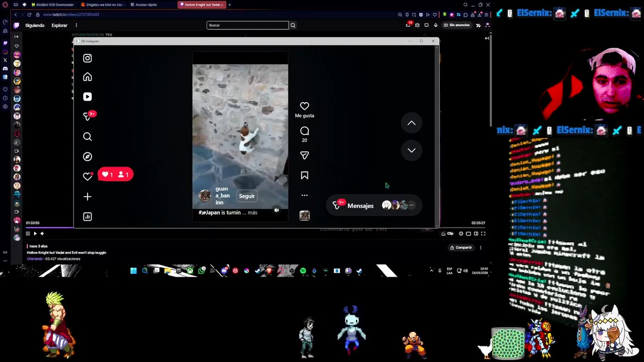Open Twitch player settings gear
Image resolution: width=644 pixels, height=362 pixels.
(x=461, y=233)
